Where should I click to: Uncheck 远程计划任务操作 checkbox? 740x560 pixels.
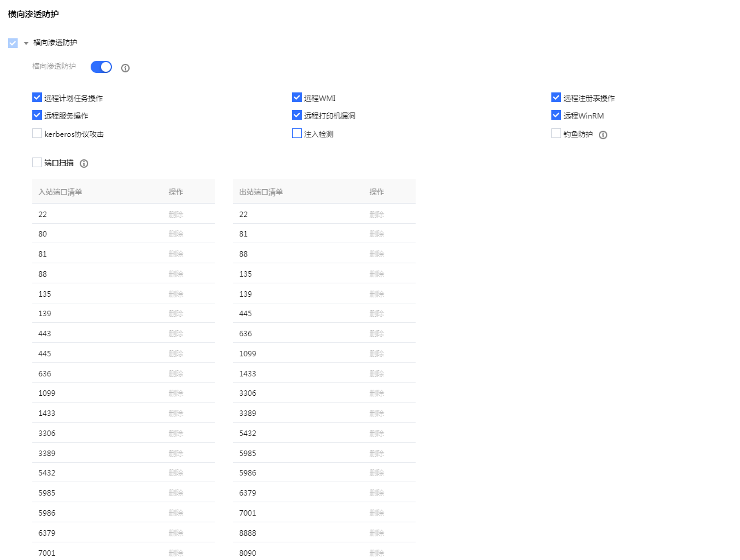click(37, 97)
